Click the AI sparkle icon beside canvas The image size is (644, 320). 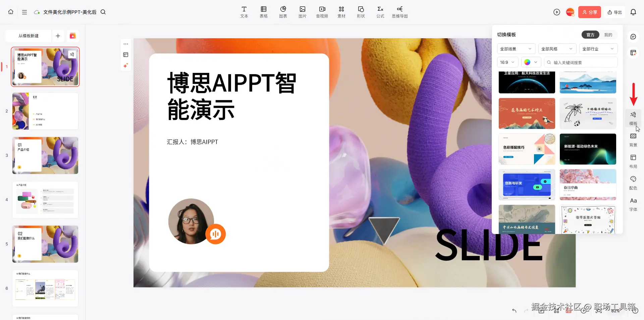click(x=126, y=65)
